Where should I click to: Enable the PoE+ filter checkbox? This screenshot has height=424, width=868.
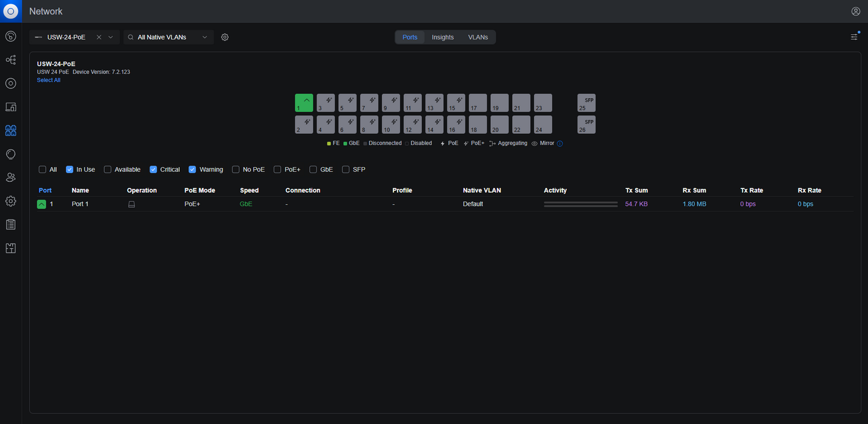tap(277, 170)
